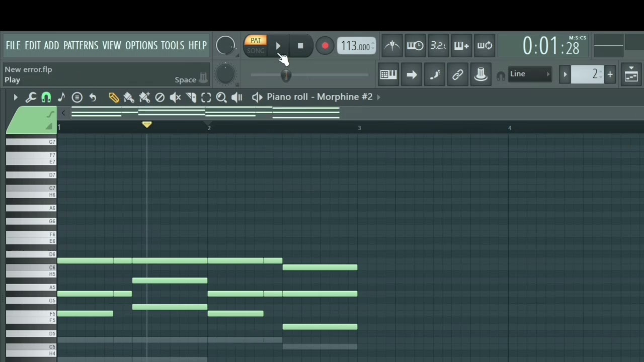Toggle the loop recording icon

tap(485, 46)
